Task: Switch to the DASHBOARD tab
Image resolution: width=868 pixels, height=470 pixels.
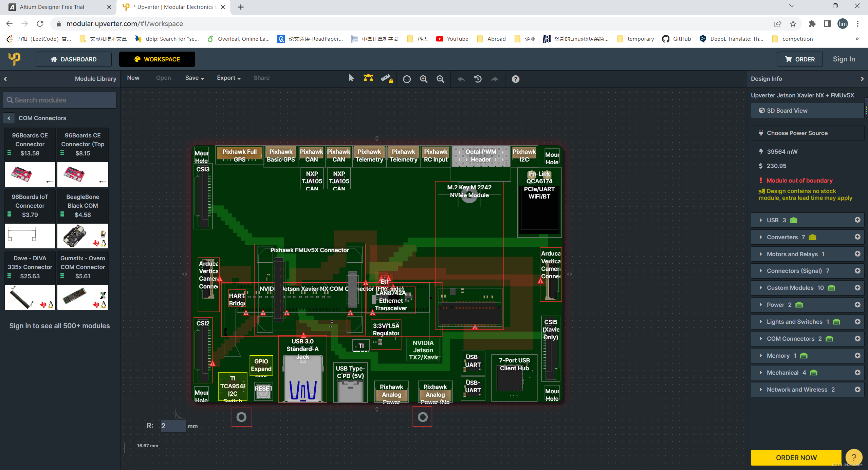Action: click(74, 59)
